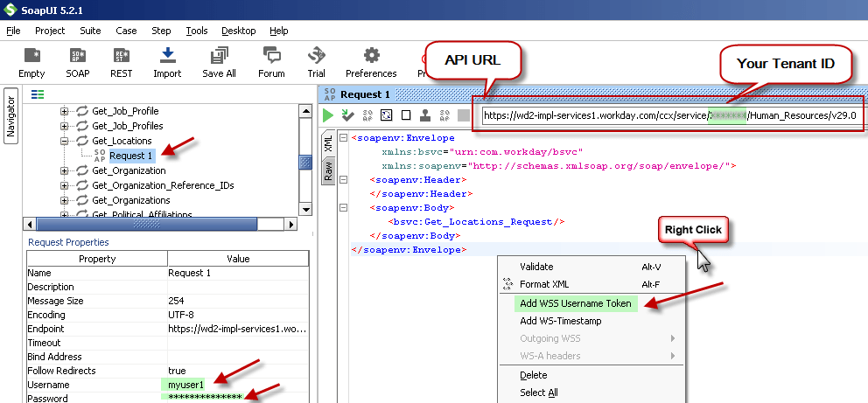Click Message Size value 254
The image size is (868, 403).
click(238, 302)
